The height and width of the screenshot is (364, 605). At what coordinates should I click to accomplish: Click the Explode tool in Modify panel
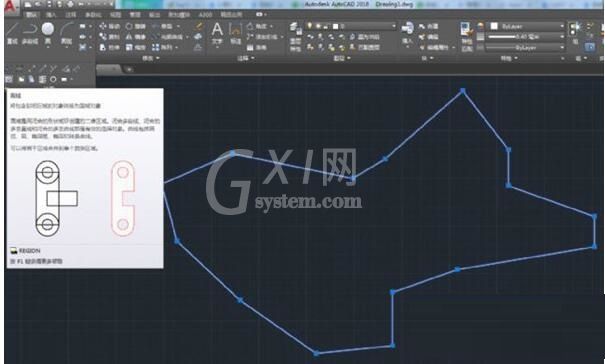pyautogui.click(x=198, y=37)
